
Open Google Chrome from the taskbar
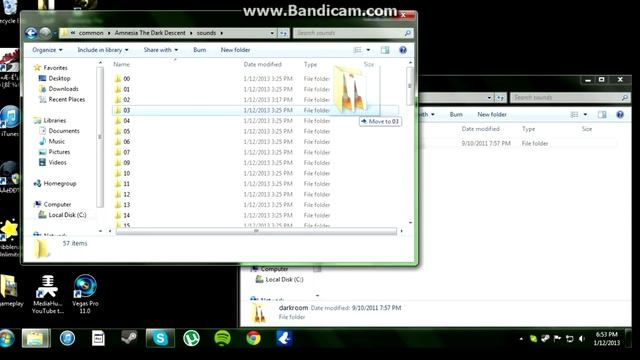click(x=253, y=338)
